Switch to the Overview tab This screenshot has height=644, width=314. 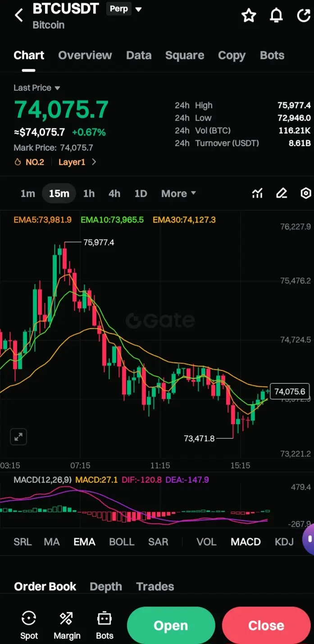(85, 55)
